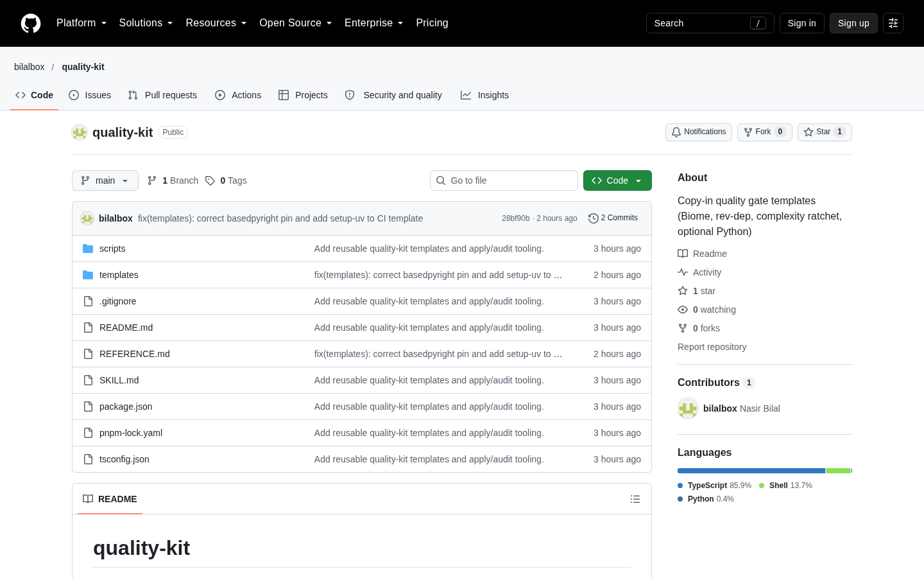This screenshot has height=578, width=924.
Task: View the 2 Commits history
Action: [613, 218]
